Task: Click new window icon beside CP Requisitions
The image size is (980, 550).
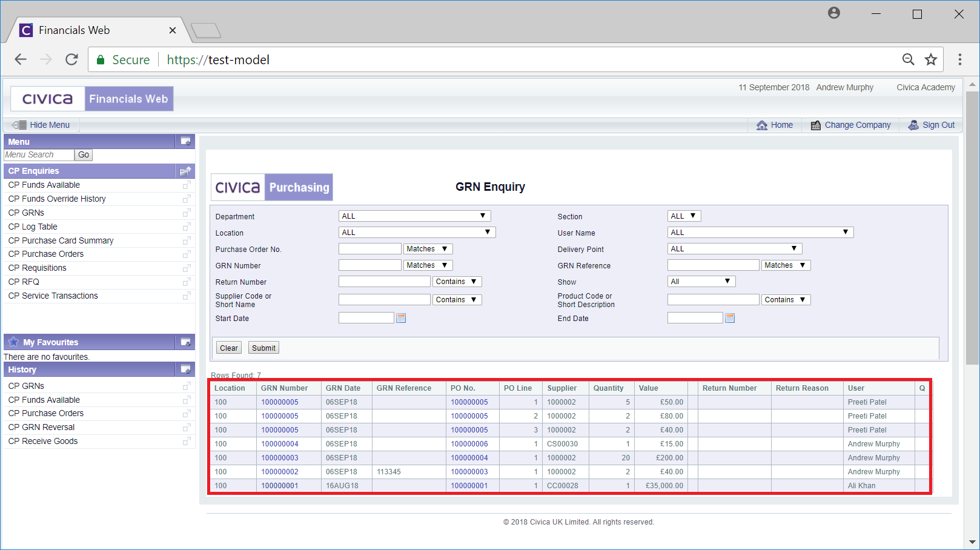Action: [187, 268]
